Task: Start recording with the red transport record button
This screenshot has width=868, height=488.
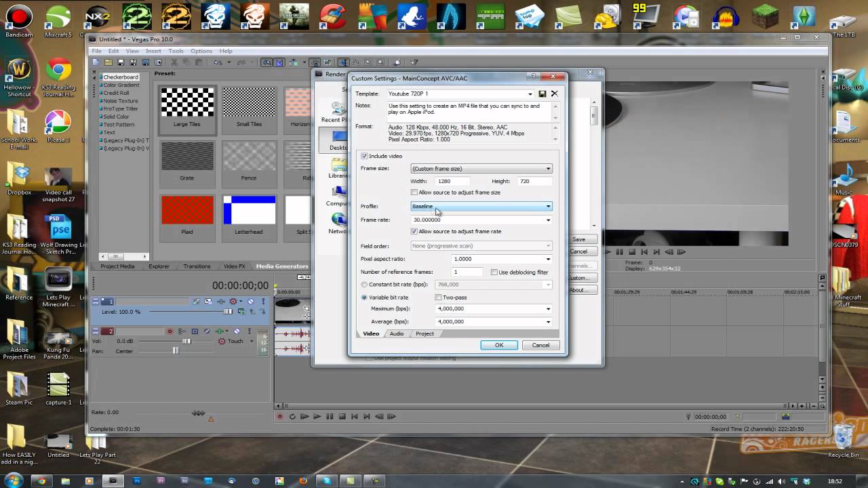Action: (280, 416)
